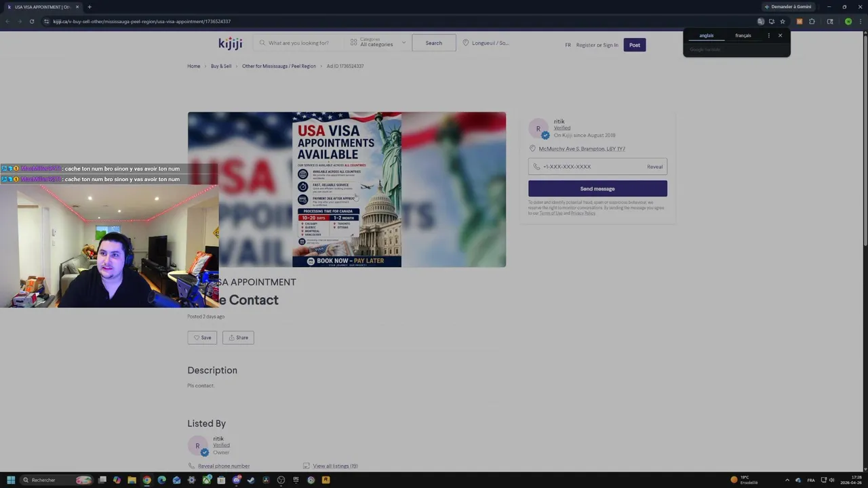Image resolution: width=868 pixels, height=488 pixels.
Task: Click the USA Visa Appointments ad image
Action: point(347,189)
